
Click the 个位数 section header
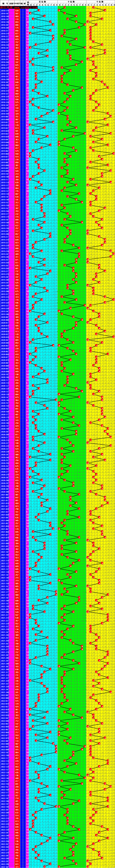pos(100,2)
